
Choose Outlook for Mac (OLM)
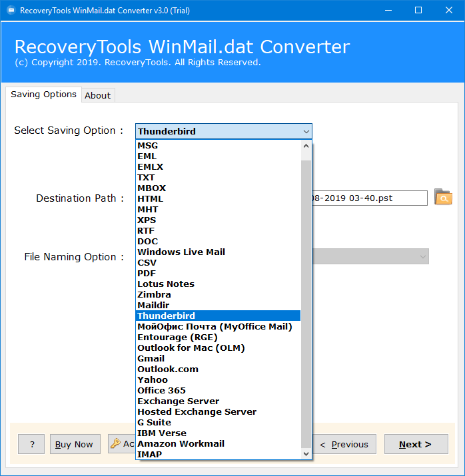tap(218, 348)
